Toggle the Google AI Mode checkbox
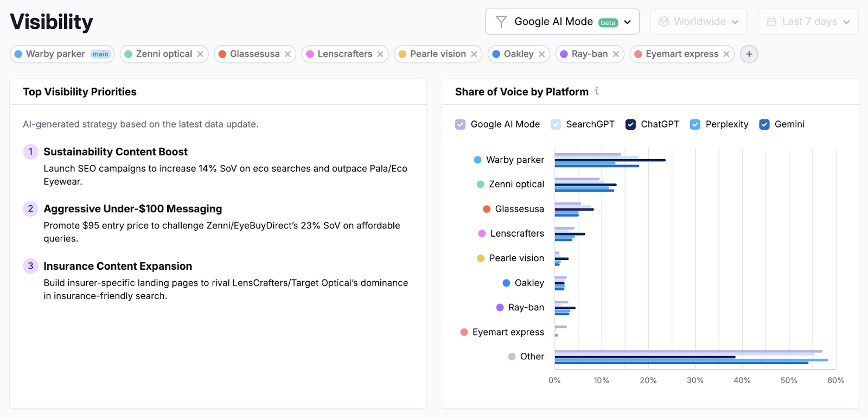Image resolution: width=868 pixels, height=419 pixels. pos(461,124)
